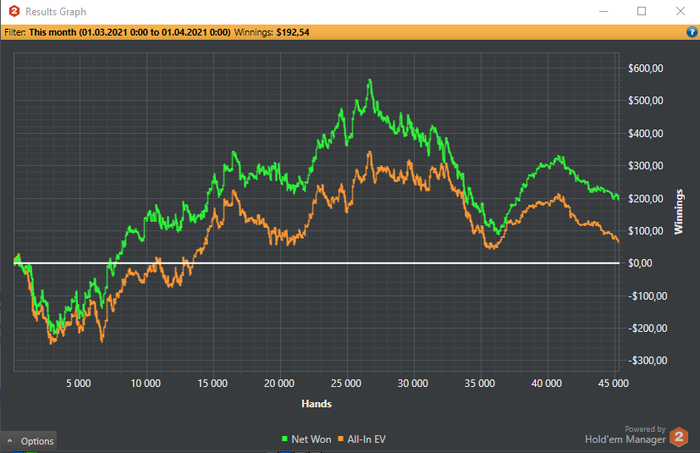Viewport: 700px width, 453px height.
Task: Click the -$200,00 axis label
Action: tap(647, 328)
